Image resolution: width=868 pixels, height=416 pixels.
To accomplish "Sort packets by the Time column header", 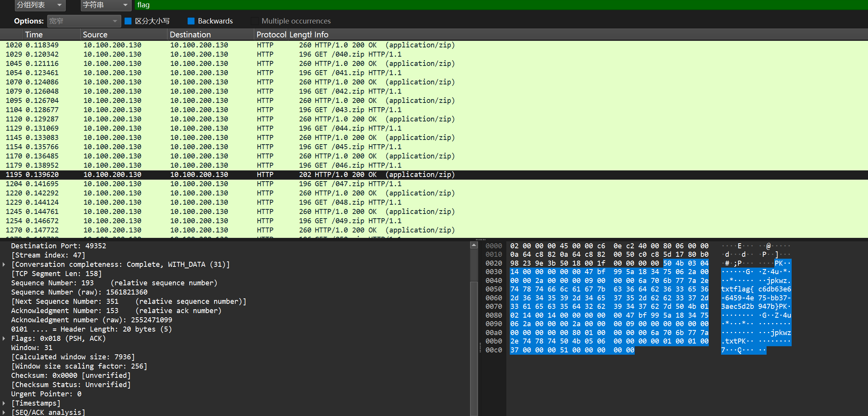I will point(52,34).
